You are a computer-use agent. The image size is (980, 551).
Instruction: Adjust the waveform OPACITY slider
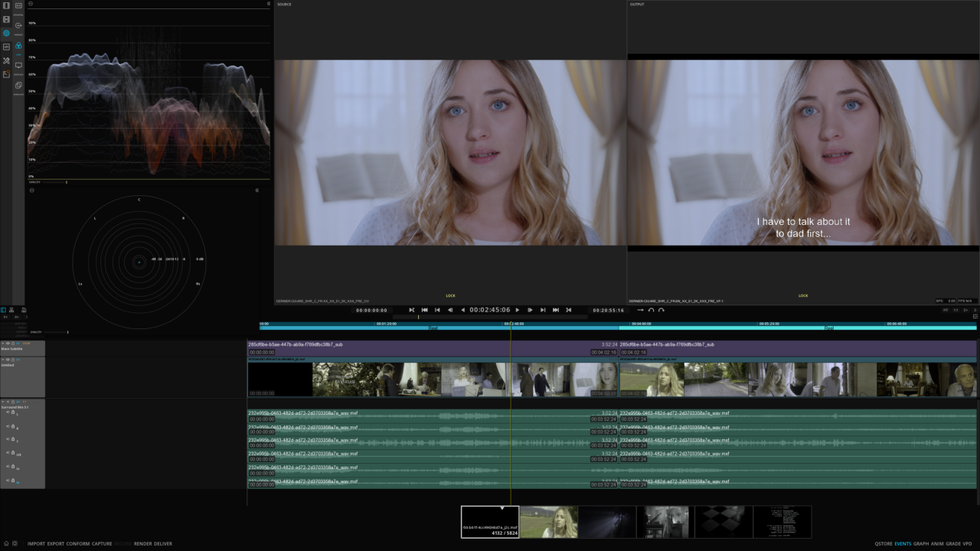coord(67,182)
